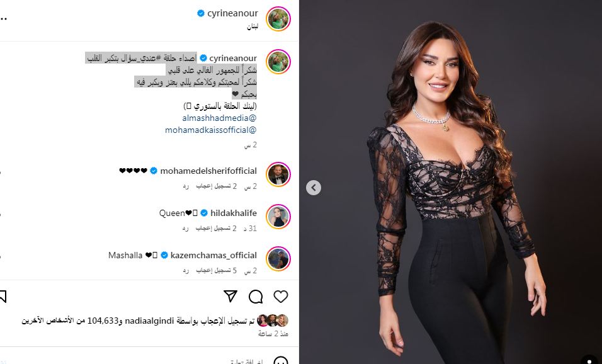Open the emoji picker in comment box

click(281, 361)
